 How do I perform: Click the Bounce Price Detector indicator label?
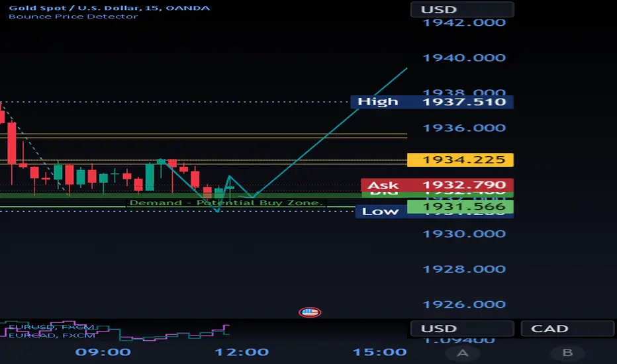click(x=73, y=17)
